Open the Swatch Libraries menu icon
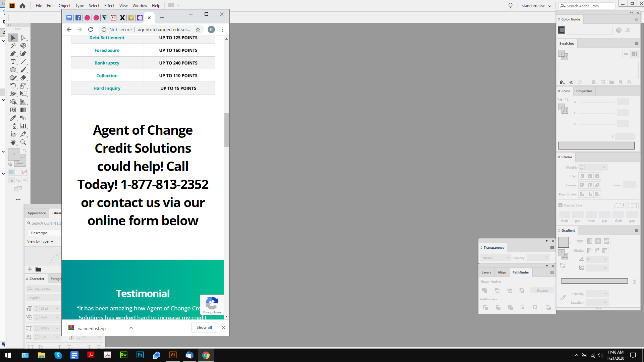This screenshot has width=644, height=362. [x=562, y=82]
